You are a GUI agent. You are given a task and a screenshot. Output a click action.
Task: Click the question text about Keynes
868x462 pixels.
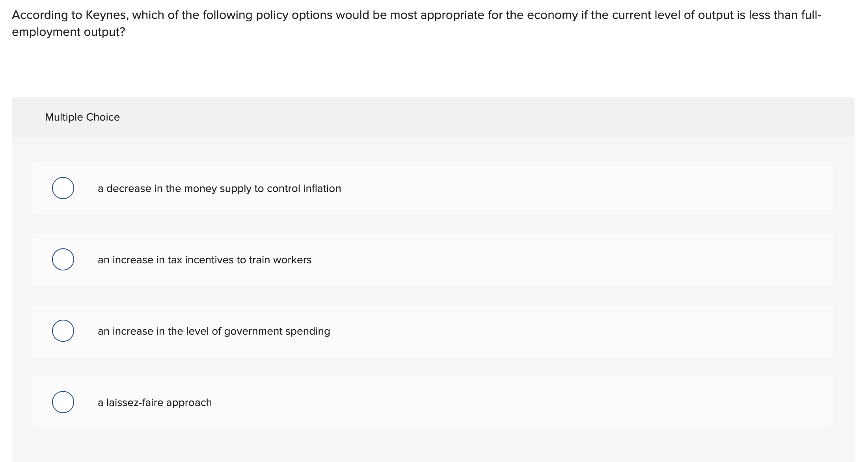click(x=276, y=15)
